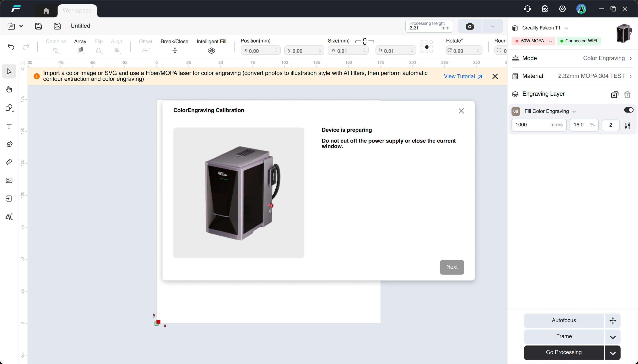
Task: Select the center anchor point
Action: point(427,47)
